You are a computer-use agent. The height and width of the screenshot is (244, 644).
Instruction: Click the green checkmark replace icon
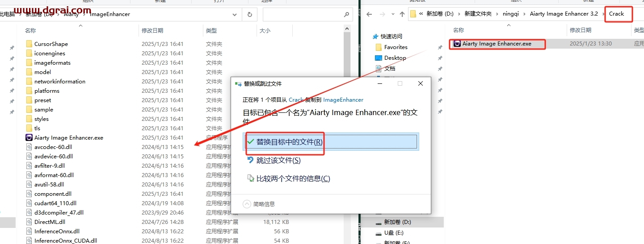point(251,141)
